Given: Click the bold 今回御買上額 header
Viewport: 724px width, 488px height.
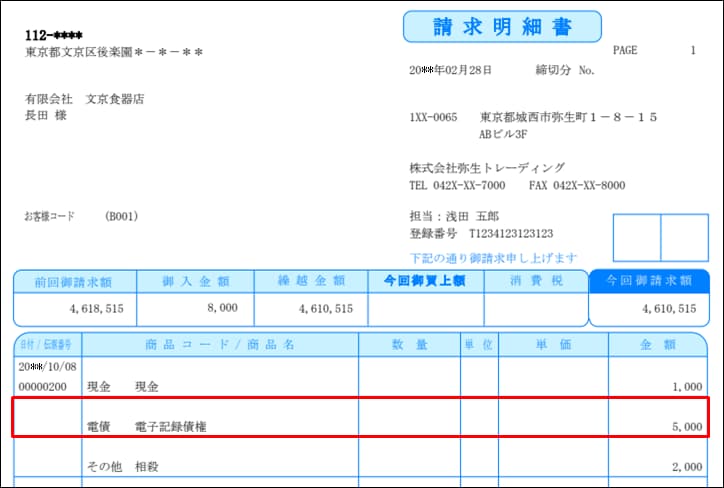Looking at the screenshot, I should (425, 282).
